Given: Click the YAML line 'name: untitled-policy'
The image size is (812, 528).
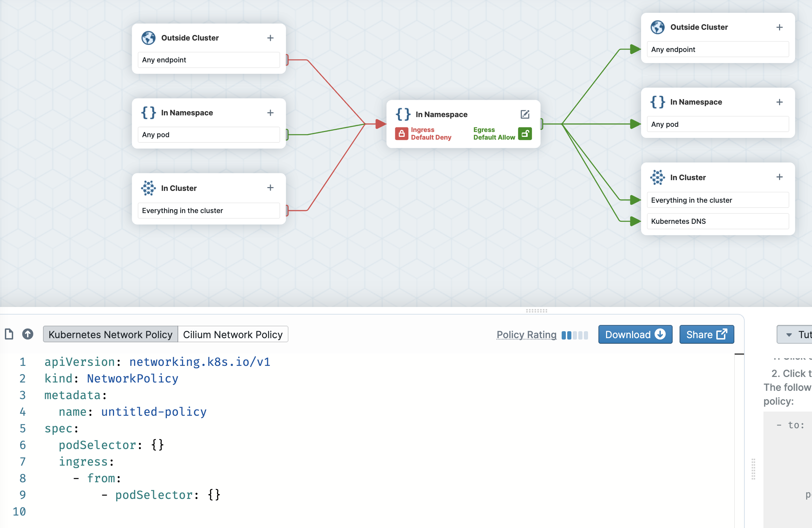Looking at the screenshot, I should [132, 412].
